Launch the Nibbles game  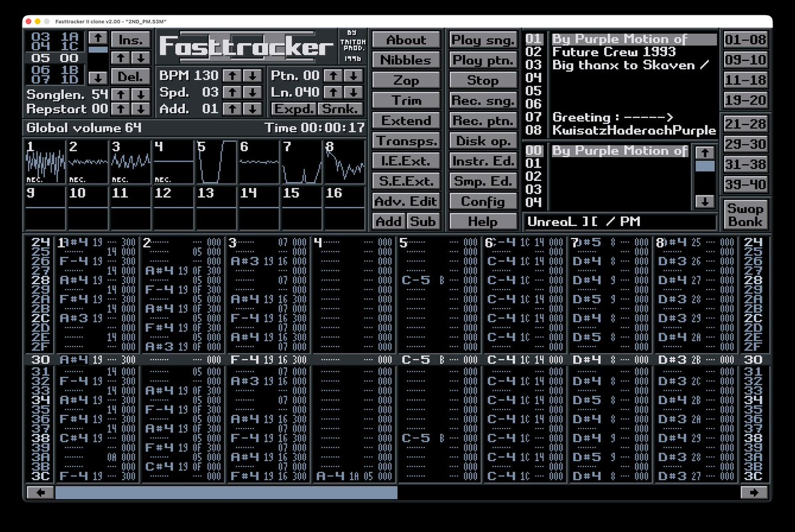406,60
